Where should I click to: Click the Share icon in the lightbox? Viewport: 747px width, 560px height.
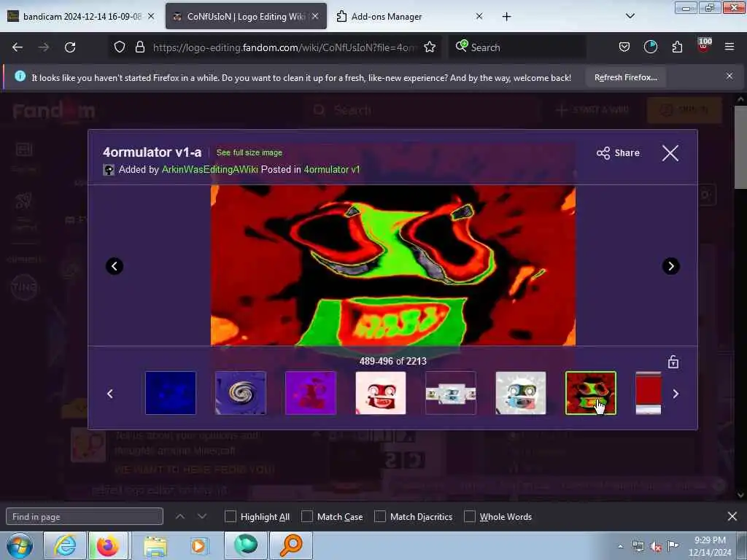(x=603, y=153)
